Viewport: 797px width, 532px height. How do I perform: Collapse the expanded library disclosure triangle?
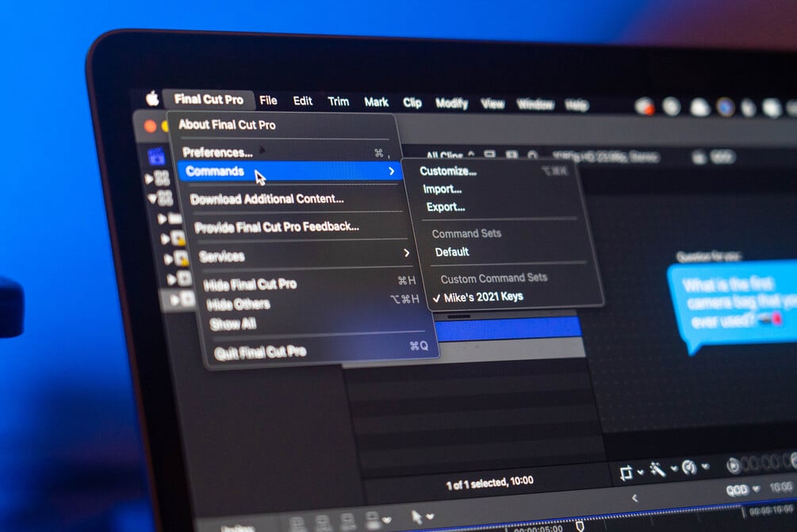point(152,198)
